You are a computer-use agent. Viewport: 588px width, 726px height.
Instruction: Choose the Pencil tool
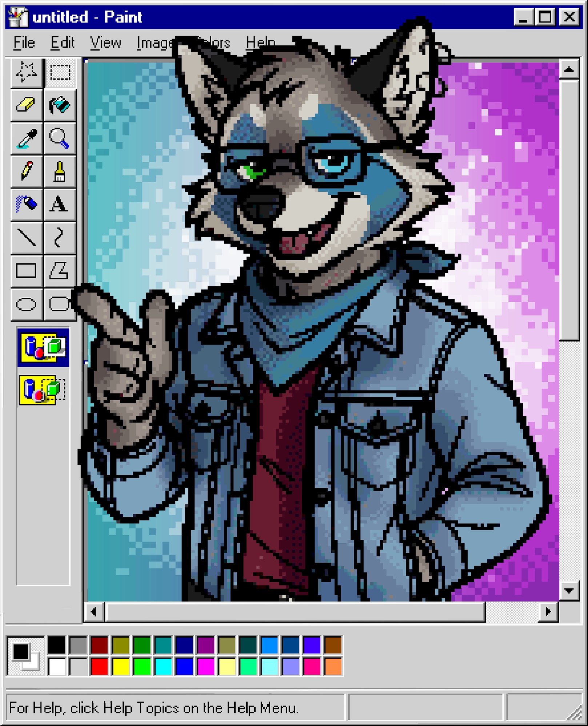click(x=26, y=171)
